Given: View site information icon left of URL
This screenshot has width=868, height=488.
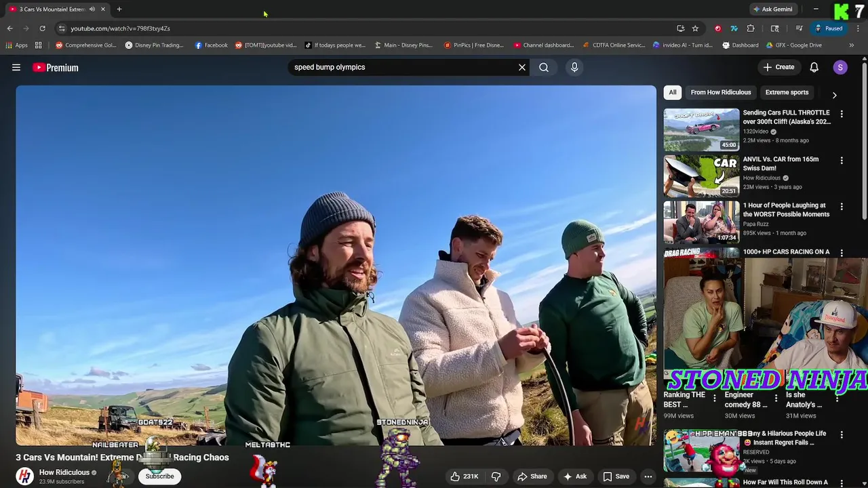Looking at the screenshot, I should 62,28.
